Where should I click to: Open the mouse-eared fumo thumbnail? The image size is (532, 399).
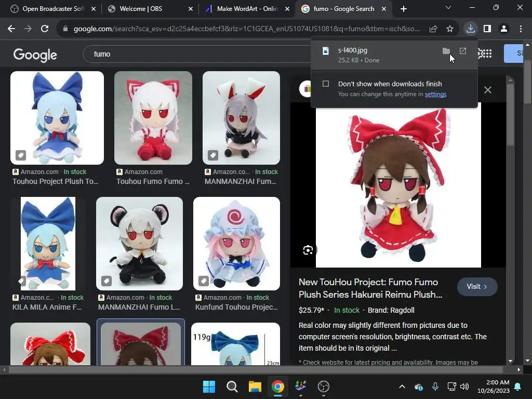(x=139, y=244)
